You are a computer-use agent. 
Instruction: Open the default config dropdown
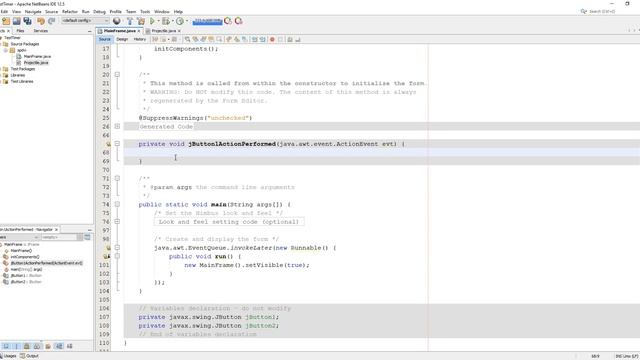point(85,21)
